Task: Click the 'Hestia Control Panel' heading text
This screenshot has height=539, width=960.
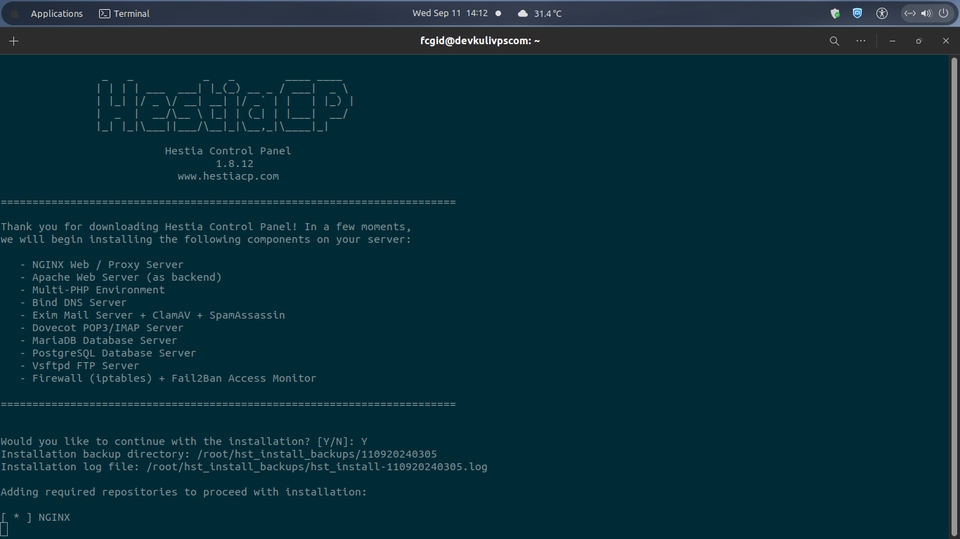Action: [228, 151]
